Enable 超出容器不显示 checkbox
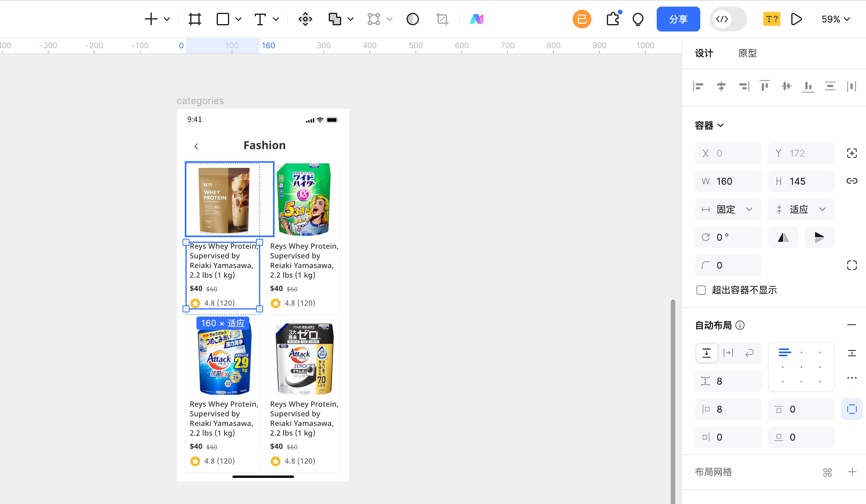Screen dimensions: 866x504 (701, 290)
